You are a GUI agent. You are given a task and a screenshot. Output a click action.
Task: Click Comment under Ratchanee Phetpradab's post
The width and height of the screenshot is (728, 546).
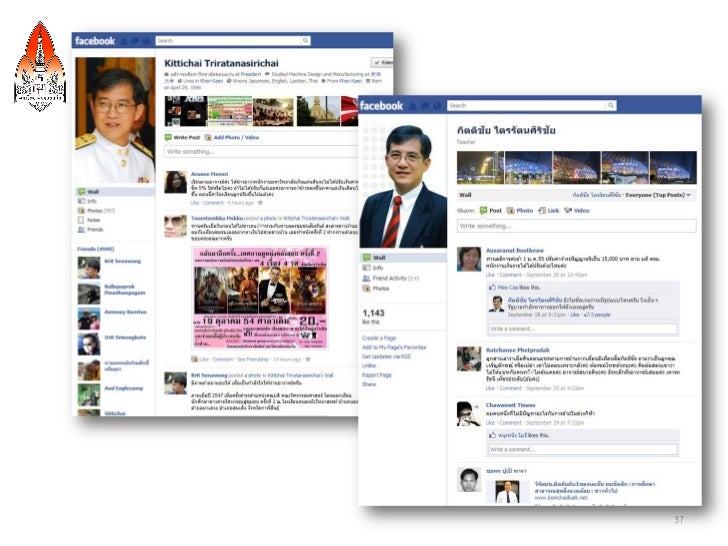(510, 388)
